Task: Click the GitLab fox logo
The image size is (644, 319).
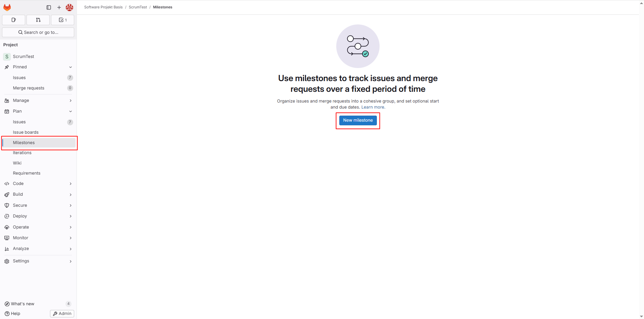Action: (x=7, y=7)
